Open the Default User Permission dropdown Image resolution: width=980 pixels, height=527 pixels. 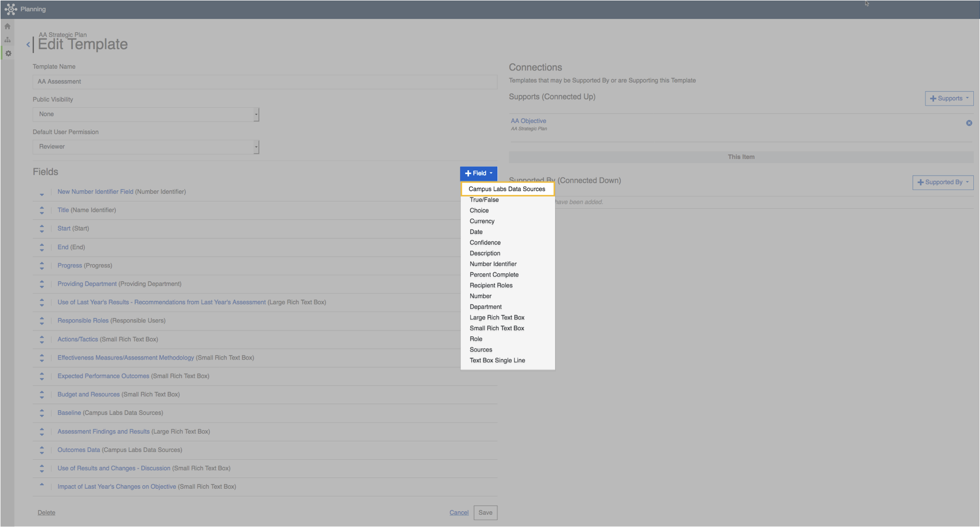(146, 147)
